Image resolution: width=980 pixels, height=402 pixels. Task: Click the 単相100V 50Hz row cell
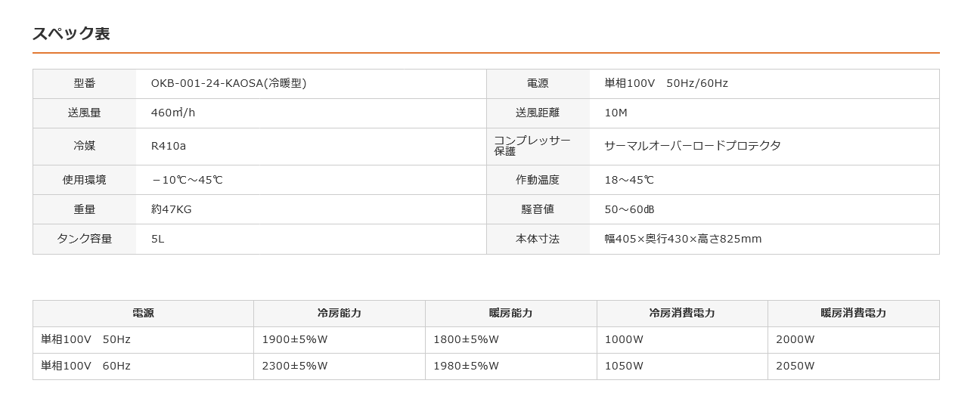(x=85, y=339)
